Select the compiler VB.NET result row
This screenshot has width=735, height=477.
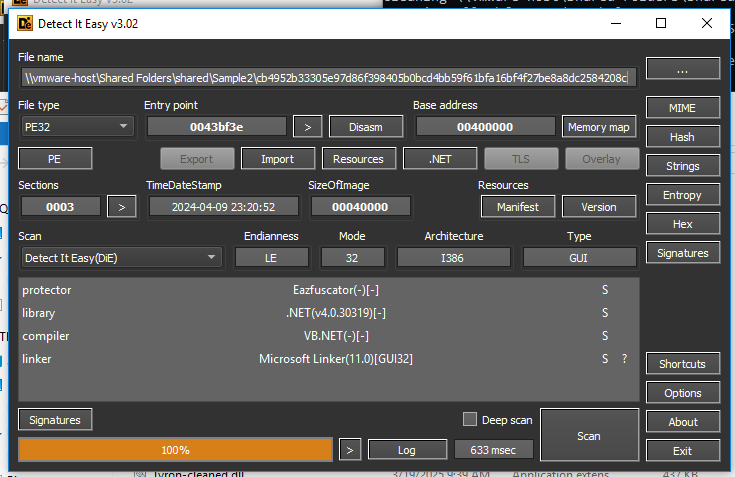[328, 336]
